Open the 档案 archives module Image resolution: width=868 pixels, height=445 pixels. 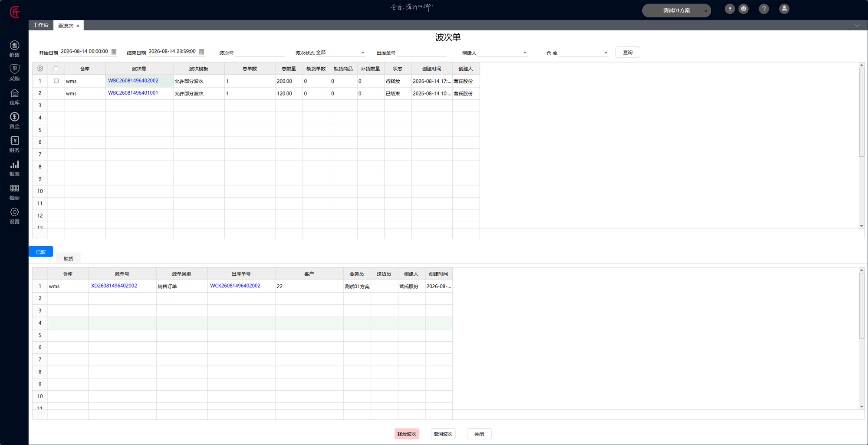(14, 192)
